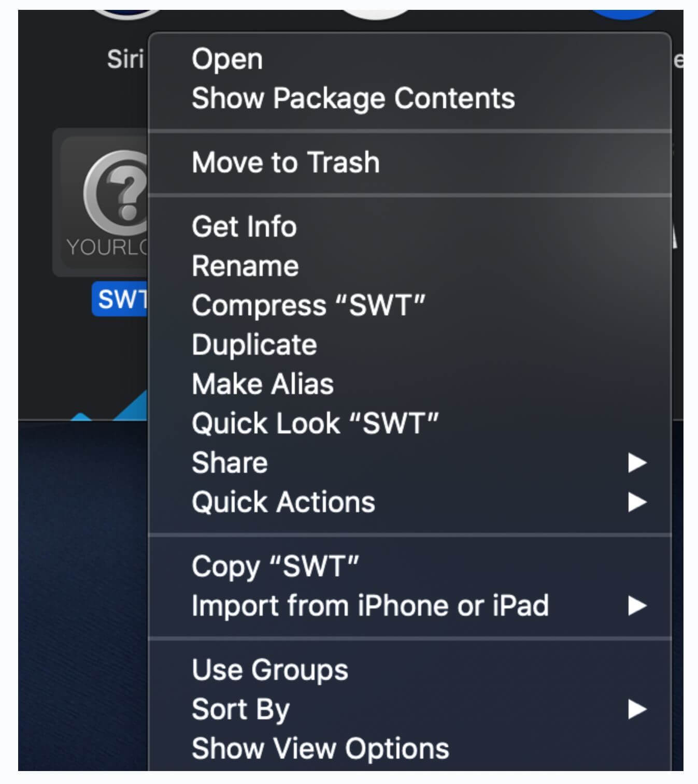Viewport: 698px width, 784px height.
Task: Choose Open from the context menu
Action: tap(227, 59)
